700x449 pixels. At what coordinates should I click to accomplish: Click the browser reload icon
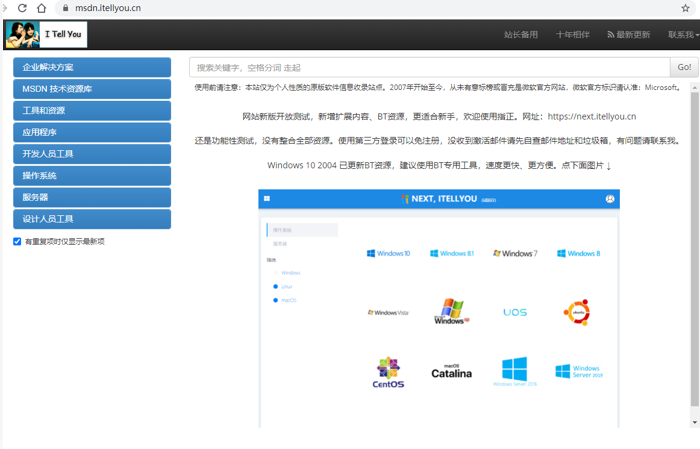point(22,8)
